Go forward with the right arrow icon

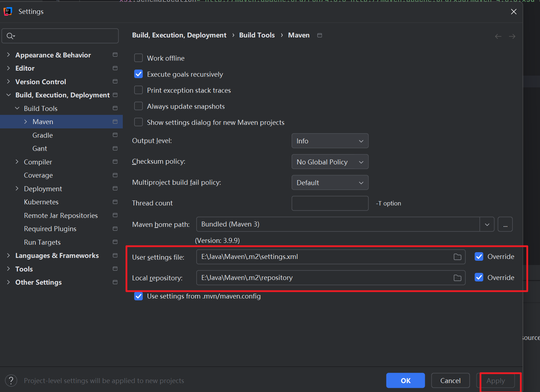coord(512,36)
